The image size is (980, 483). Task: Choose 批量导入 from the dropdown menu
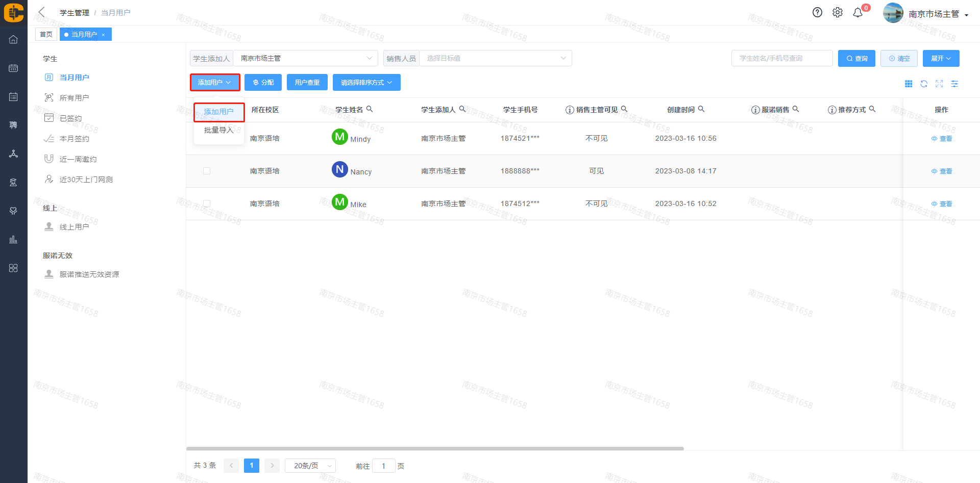(218, 131)
